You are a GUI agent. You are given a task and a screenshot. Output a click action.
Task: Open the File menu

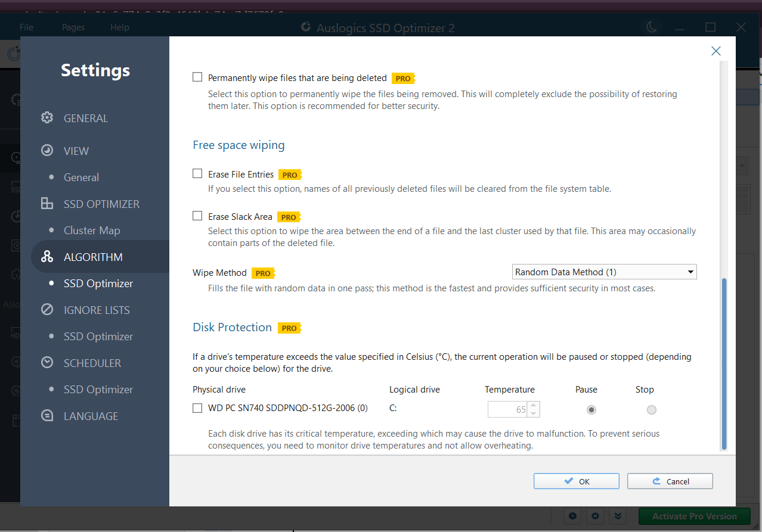pyautogui.click(x=26, y=27)
